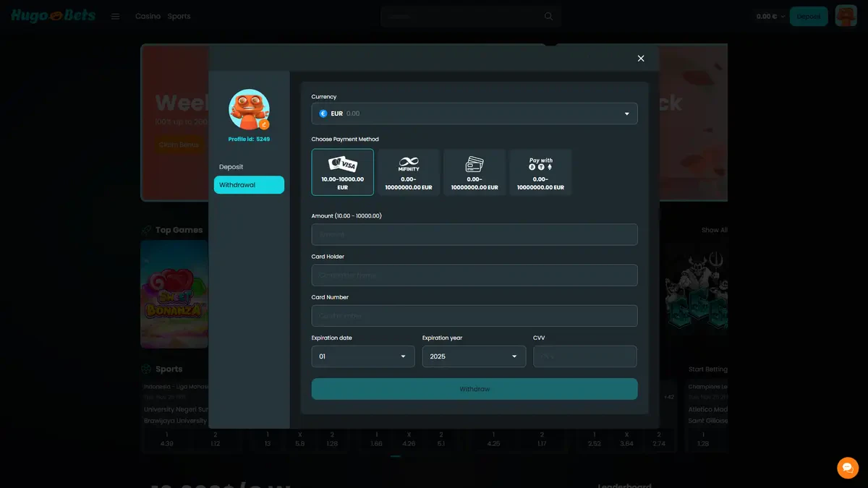Open user avatar in top right corner
This screenshot has width=868, height=488.
click(x=846, y=16)
